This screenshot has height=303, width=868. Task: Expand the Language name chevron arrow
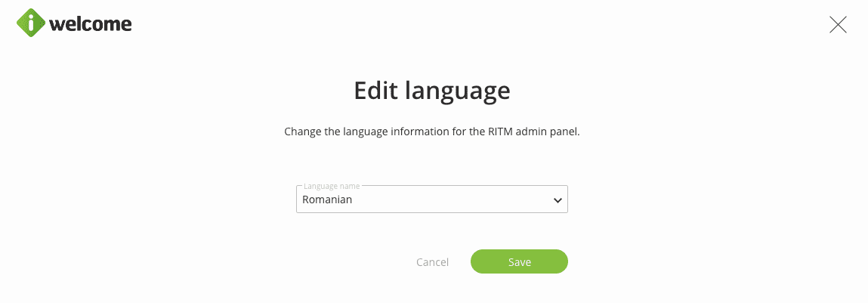click(x=558, y=201)
